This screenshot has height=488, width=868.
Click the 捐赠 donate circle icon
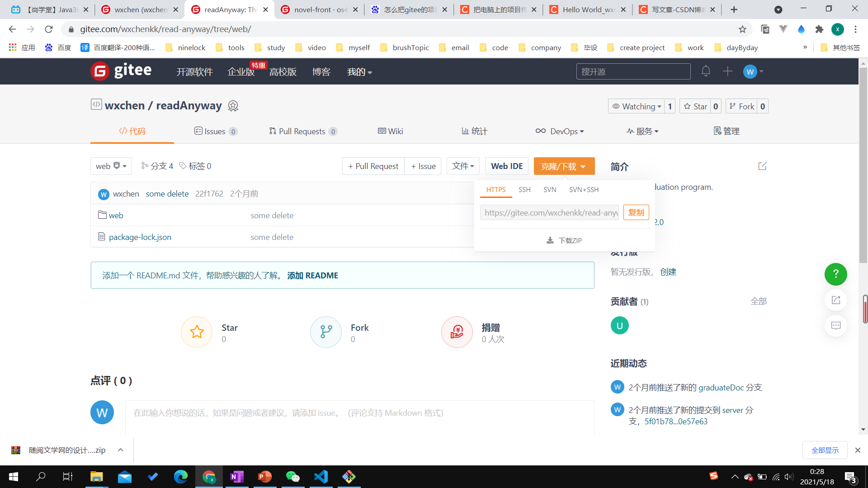pos(457,332)
